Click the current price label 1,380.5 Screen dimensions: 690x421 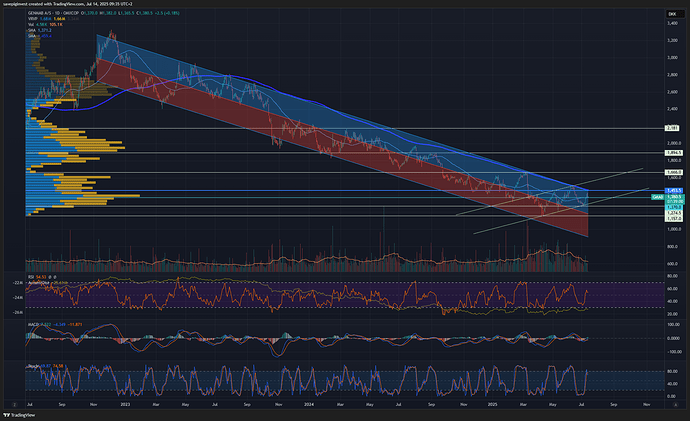click(674, 197)
